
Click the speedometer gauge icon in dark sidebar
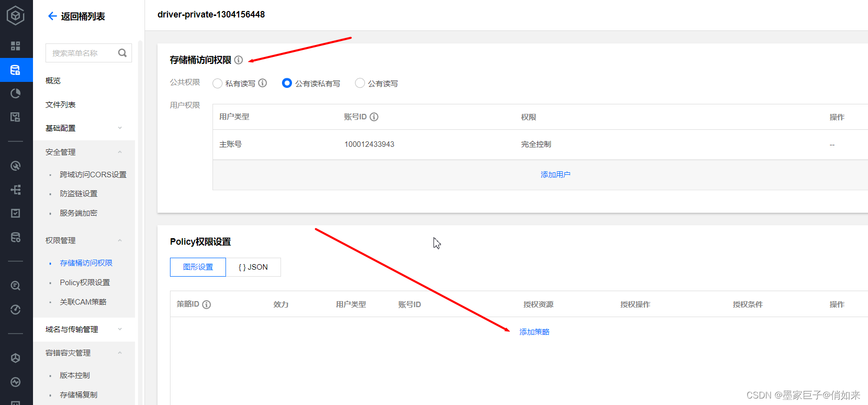15,310
